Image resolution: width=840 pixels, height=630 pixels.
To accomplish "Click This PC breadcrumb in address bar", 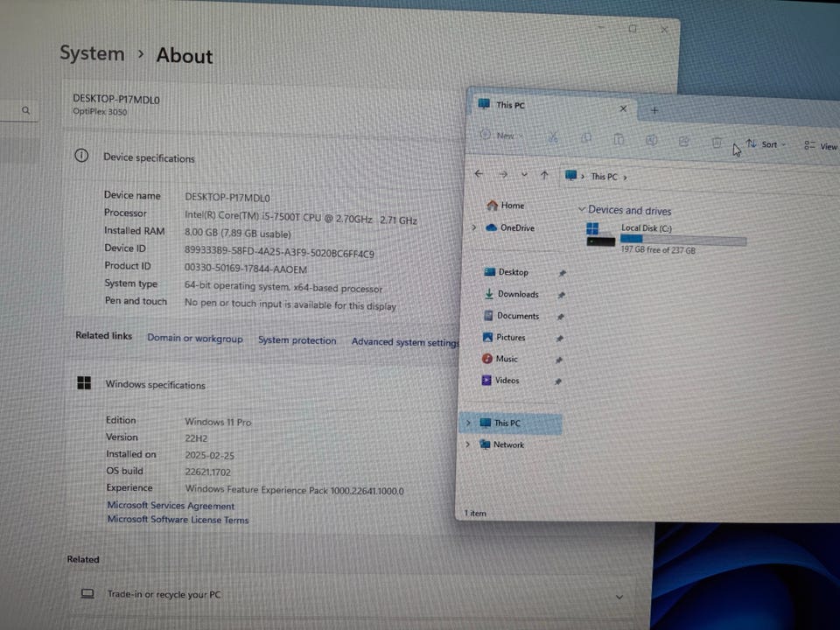I will point(605,177).
